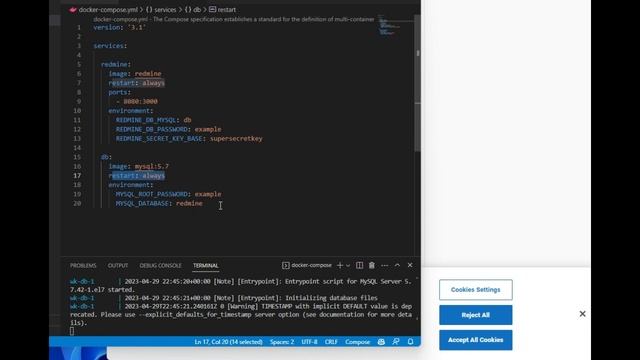
Task: Open the terminal launch profile dropdown arrow
Action: pyautogui.click(x=348, y=266)
